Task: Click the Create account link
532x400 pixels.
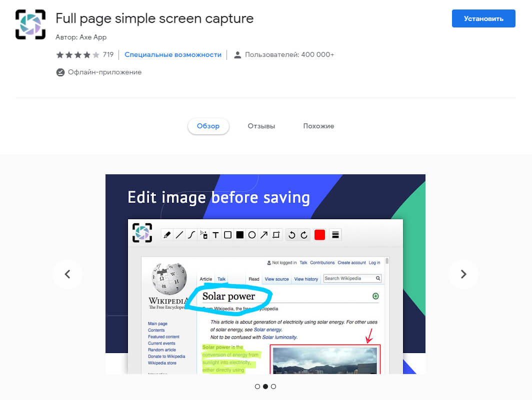Action: (351, 263)
